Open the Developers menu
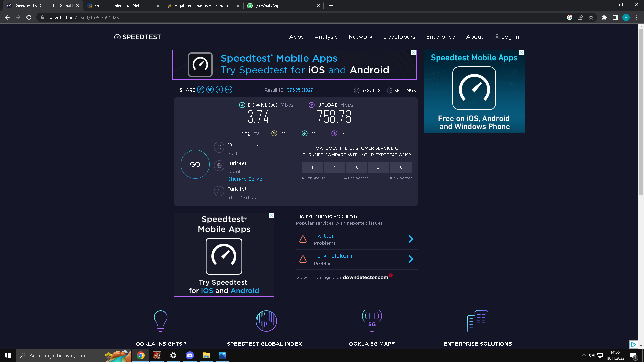This screenshot has width=644, height=362. pos(399,37)
